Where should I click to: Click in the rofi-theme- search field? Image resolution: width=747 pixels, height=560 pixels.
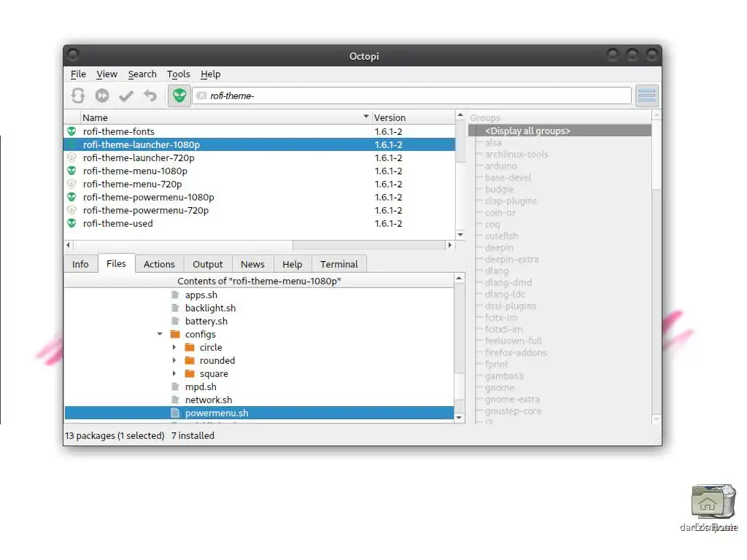pos(412,96)
